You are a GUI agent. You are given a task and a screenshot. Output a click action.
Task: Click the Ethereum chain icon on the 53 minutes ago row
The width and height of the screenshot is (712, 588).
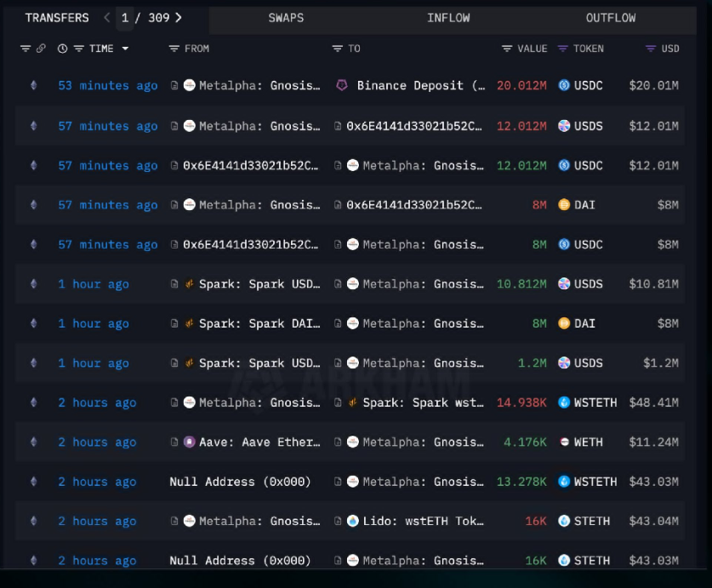click(34, 85)
